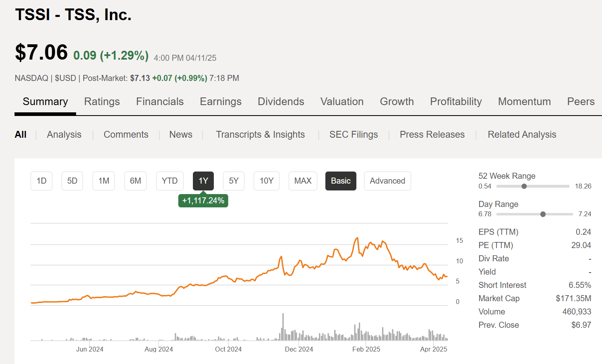View the Dividends tab
The width and height of the screenshot is (602, 364).
(x=281, y=101)
